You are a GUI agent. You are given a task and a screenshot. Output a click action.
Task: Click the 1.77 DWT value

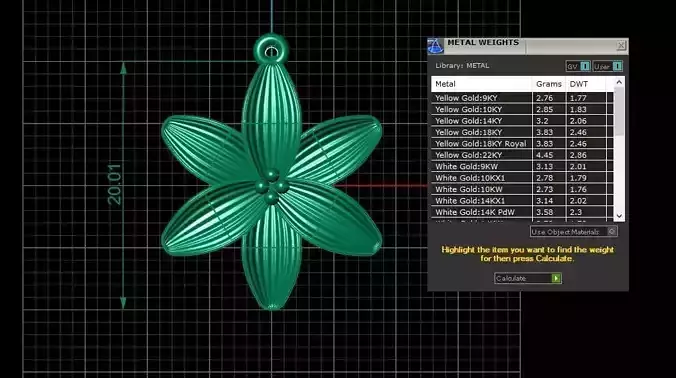578,98
